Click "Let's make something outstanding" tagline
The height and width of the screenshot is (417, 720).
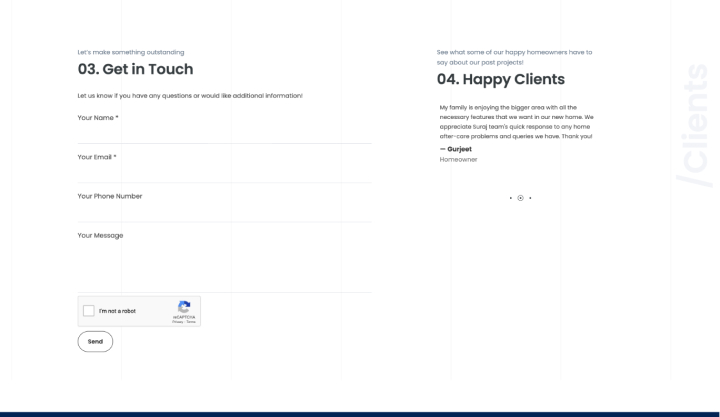[131, 52]
